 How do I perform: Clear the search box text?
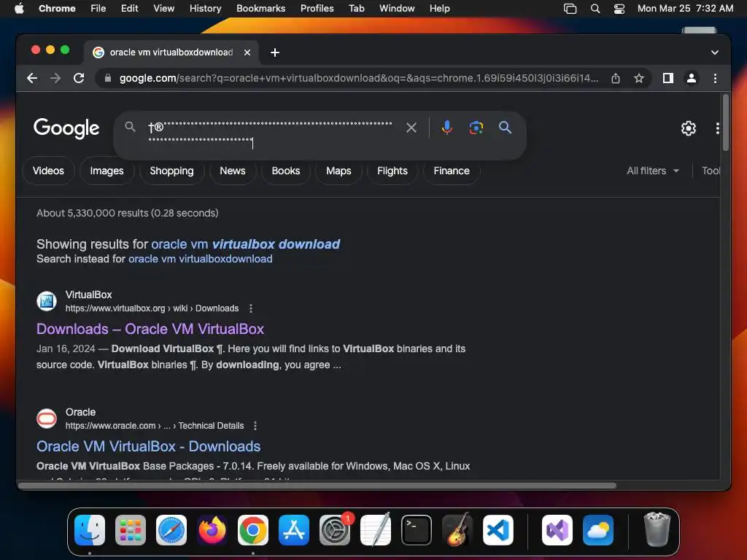click(x=411, y=128)
